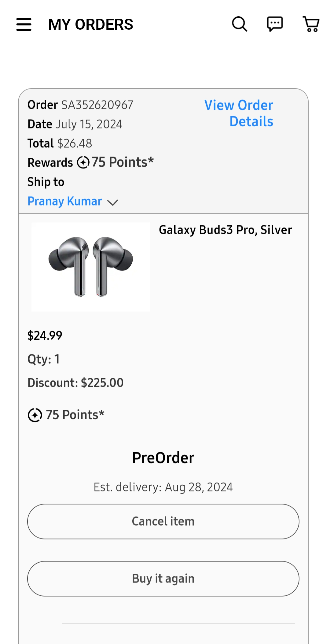Open the hamburger menu
Image resolution: width=330 pixels, height=644 pixels.
[24, 24]
